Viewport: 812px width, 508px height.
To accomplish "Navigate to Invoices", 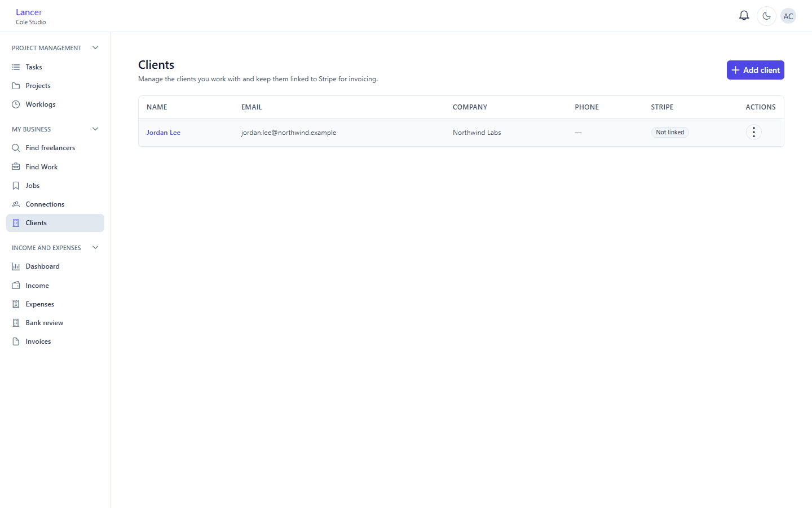I will tap(55, 341).
